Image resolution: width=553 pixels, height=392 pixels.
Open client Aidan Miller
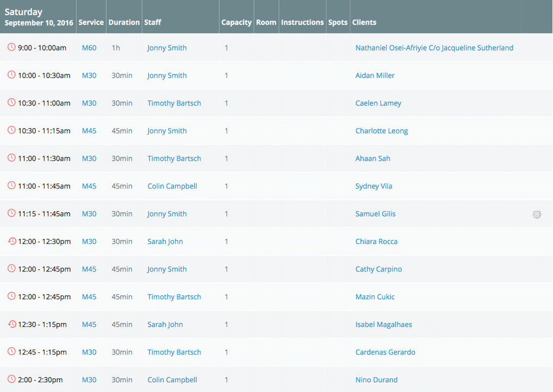coord(375,75)
